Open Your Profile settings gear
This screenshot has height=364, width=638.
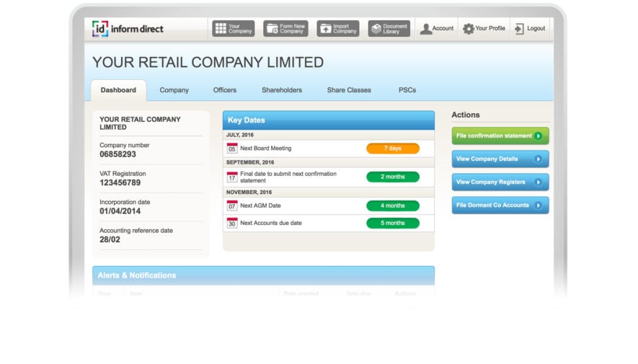(x=469, y=29)
